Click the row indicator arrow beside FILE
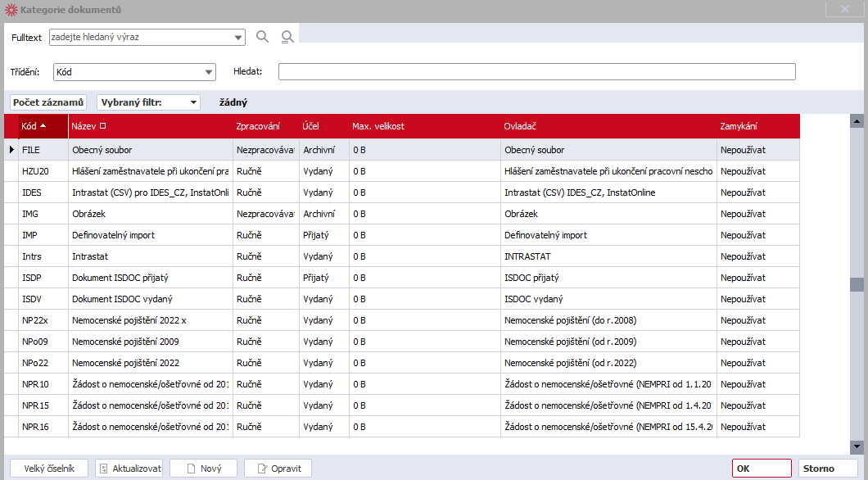Screen dimensions: 868x480 pos(11,150)
